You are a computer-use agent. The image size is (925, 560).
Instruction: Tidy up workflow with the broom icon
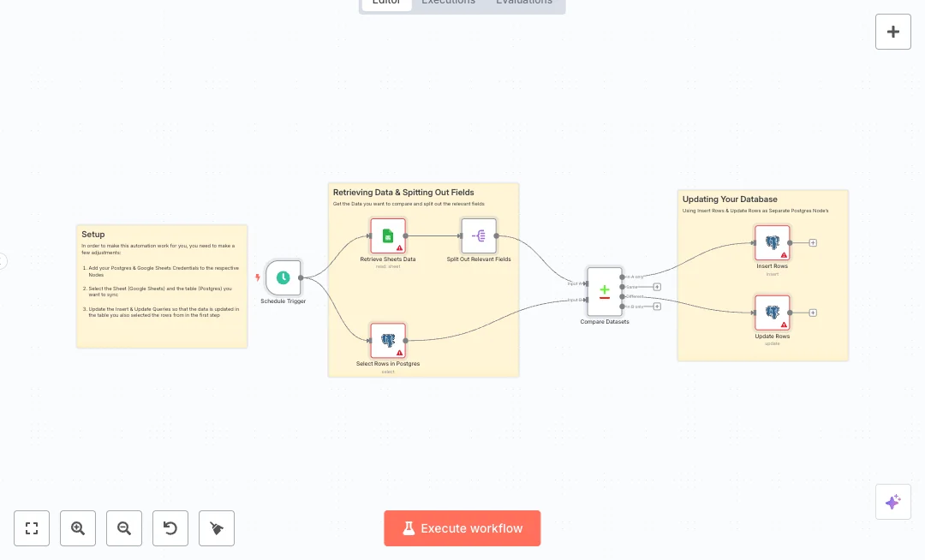point(217,528)
